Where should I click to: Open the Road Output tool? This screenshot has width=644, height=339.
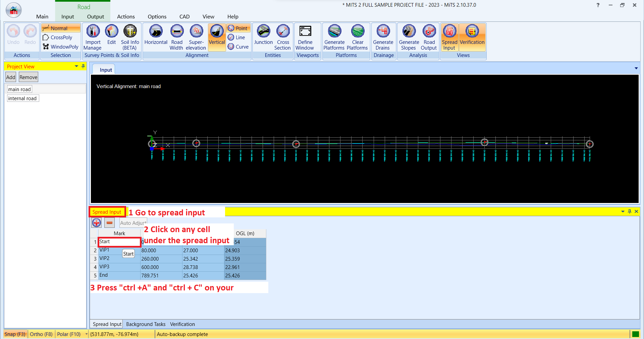pos(429,37)
